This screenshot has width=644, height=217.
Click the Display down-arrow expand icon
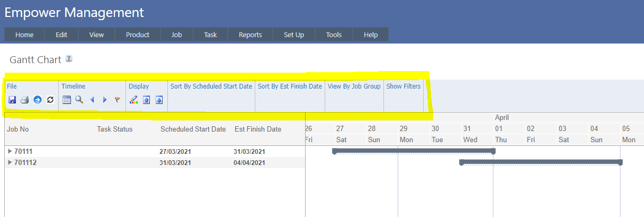pyautogui.click(x=159, y=100)
